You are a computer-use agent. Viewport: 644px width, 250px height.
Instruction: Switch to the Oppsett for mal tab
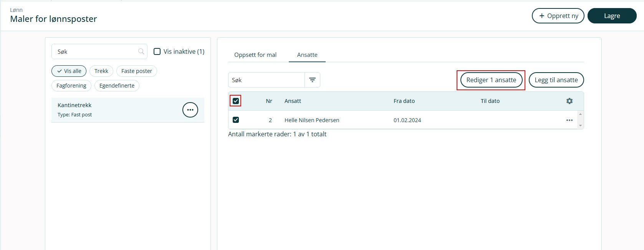click(255, 55)
